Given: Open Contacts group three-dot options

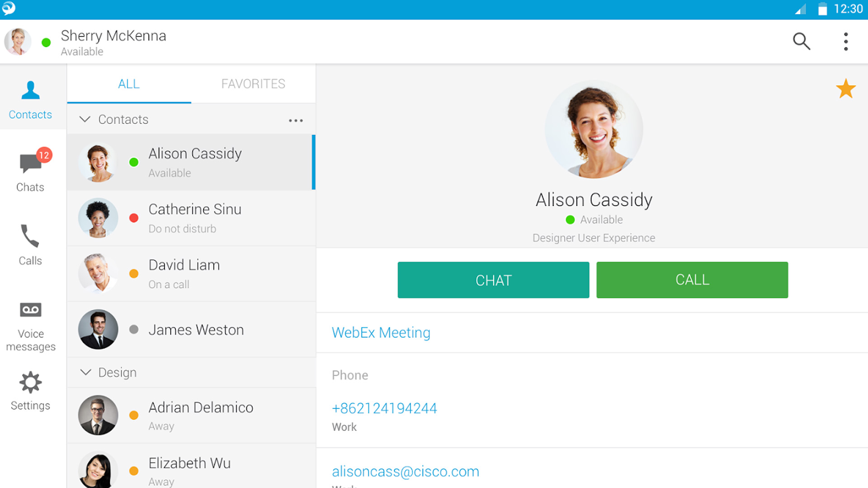Looking at the screenshot, I should [x=296, y=120].
